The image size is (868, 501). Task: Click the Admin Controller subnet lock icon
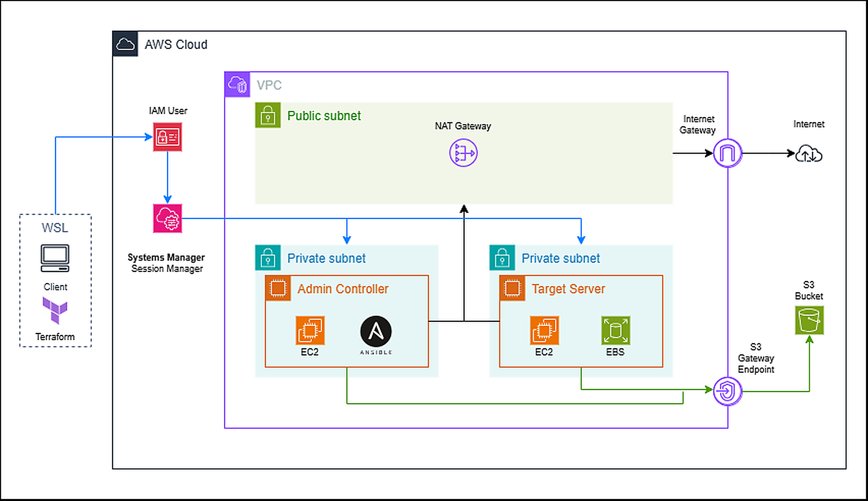coord(268,258)
